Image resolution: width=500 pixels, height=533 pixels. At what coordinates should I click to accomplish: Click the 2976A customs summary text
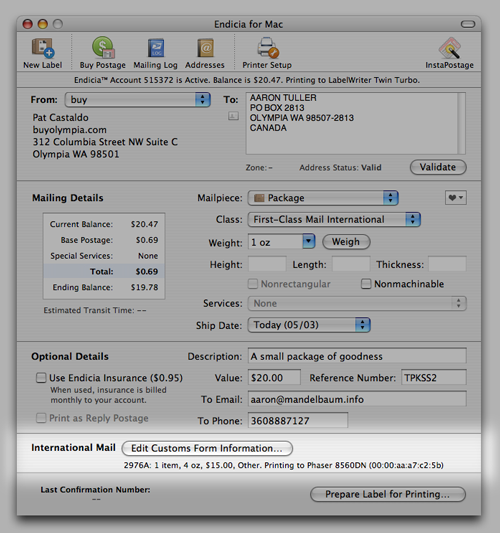pyautogui.click(x=283, y=465)
